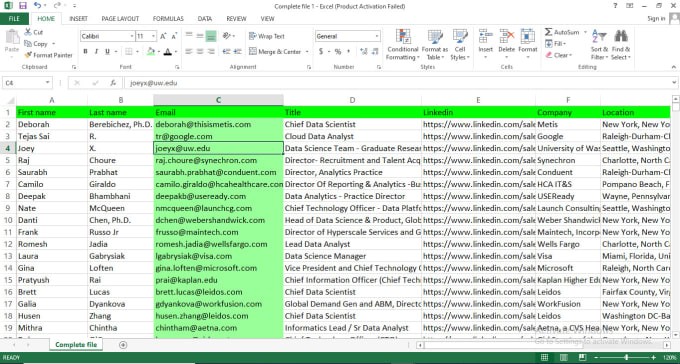Switch to the PAGE LAYOUT tab

tap(120, 19)
